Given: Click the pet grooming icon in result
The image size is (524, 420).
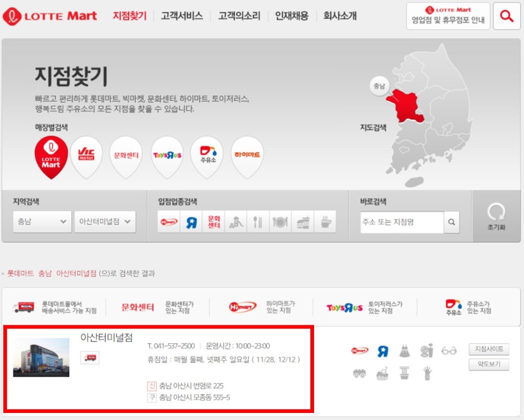Looking at the screenshot, I should point(382,373).
